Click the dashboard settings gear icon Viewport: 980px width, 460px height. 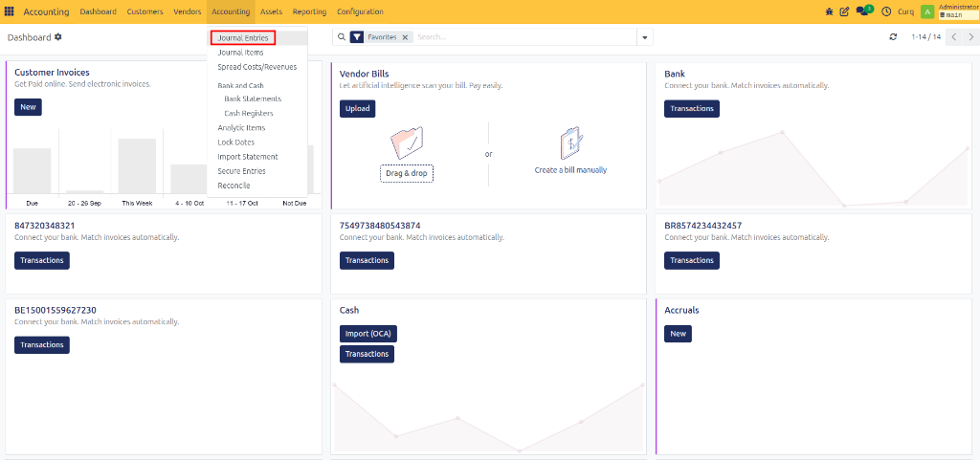tap(58, 37)
